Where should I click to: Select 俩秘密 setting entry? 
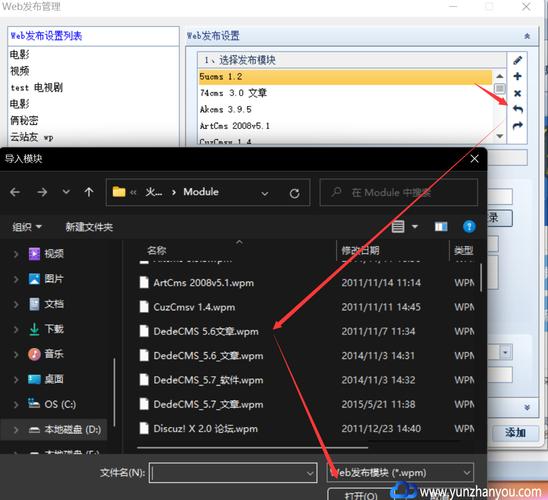[24, 120]
